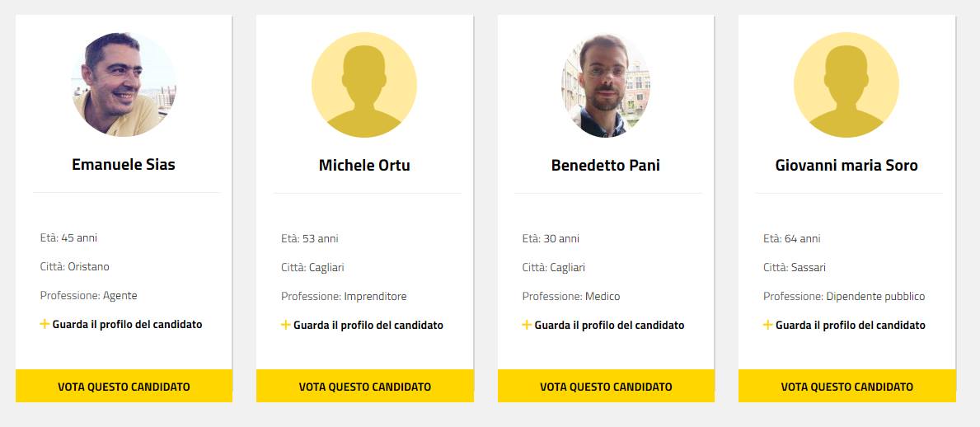Expand 'Guarda il profilo del candidato' for Giovanni maria Soro
Screen dimensions: 980x427
pyautogui.click(x=851, y=325)
